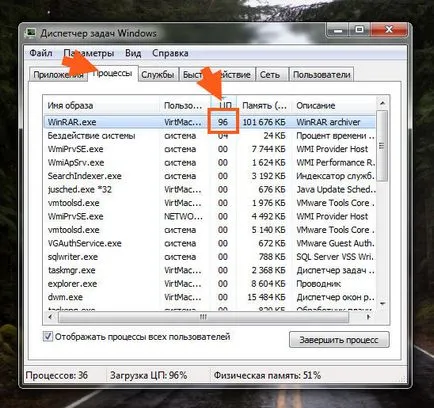The height and width of the screenshot is (408, 434).
Task: Switch to the 'Службы' tab
Action: coord(158,75)
